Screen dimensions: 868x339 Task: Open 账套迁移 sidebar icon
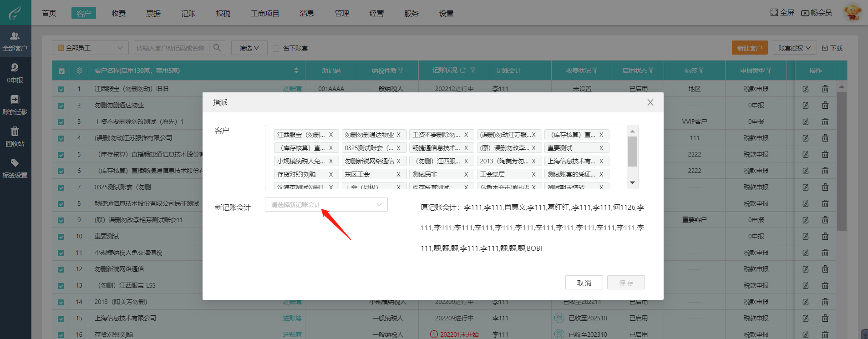15,105
